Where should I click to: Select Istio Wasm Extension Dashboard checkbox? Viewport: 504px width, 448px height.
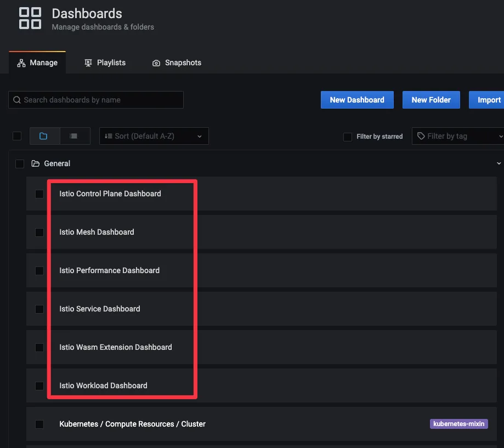coord(39,348)
